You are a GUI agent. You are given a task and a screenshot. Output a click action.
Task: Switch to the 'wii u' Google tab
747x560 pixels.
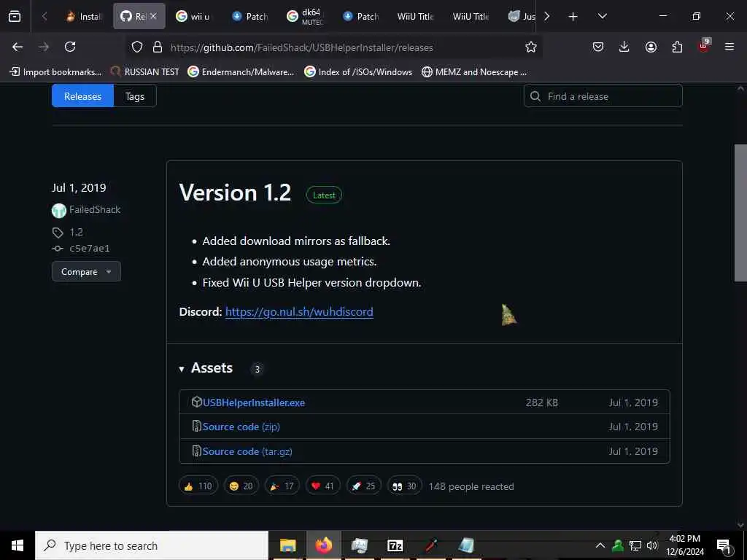tap(193, 17)
